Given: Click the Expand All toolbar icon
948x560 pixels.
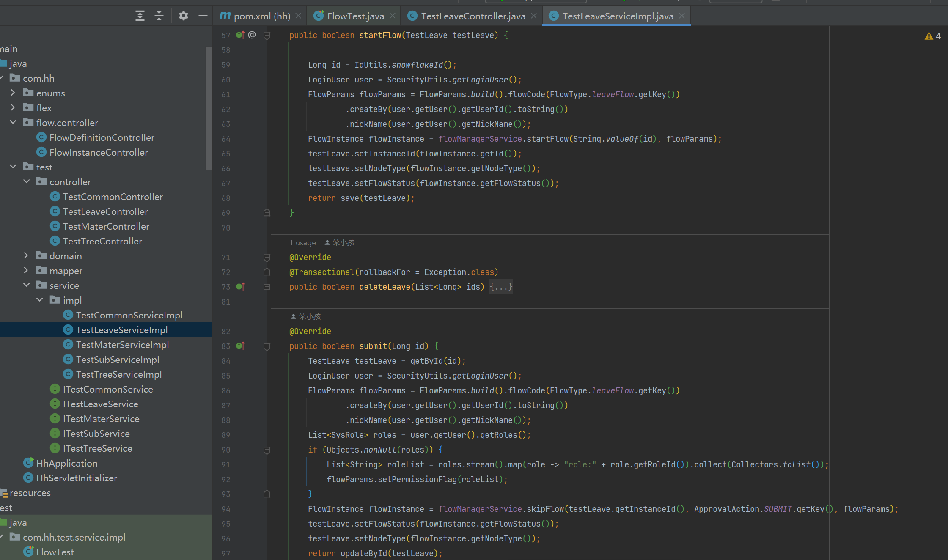Looking at the screenshot, I should coord(140,16).
